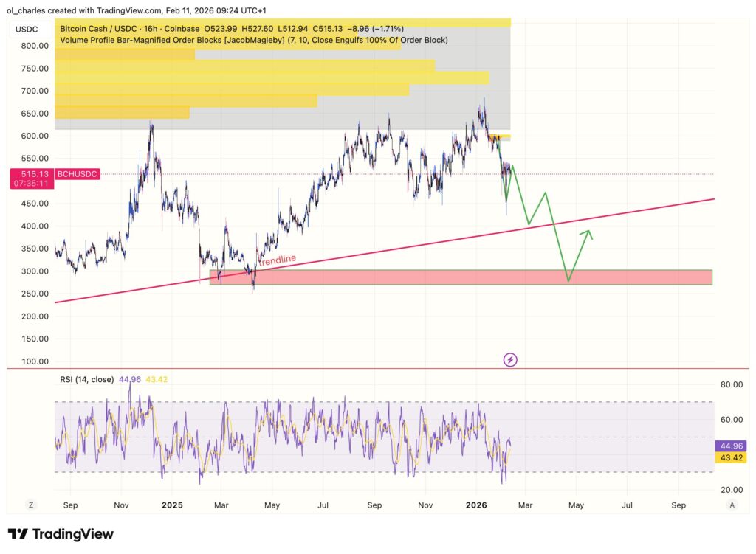This screenshot has height=554, width=756.
Task: Toggle the A auto-scale button
Action: [732, 505]
